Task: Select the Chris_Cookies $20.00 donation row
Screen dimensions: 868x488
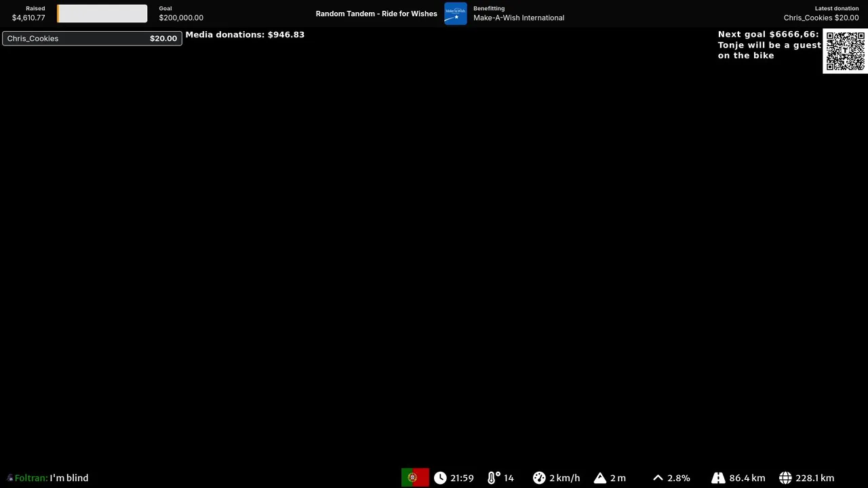Action: coord(92,39)
